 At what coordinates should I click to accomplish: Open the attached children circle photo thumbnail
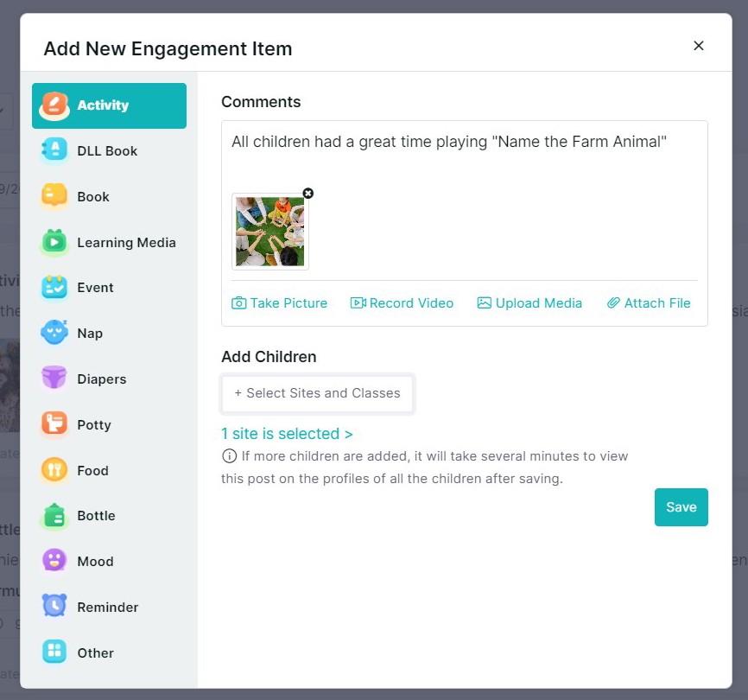270,232
